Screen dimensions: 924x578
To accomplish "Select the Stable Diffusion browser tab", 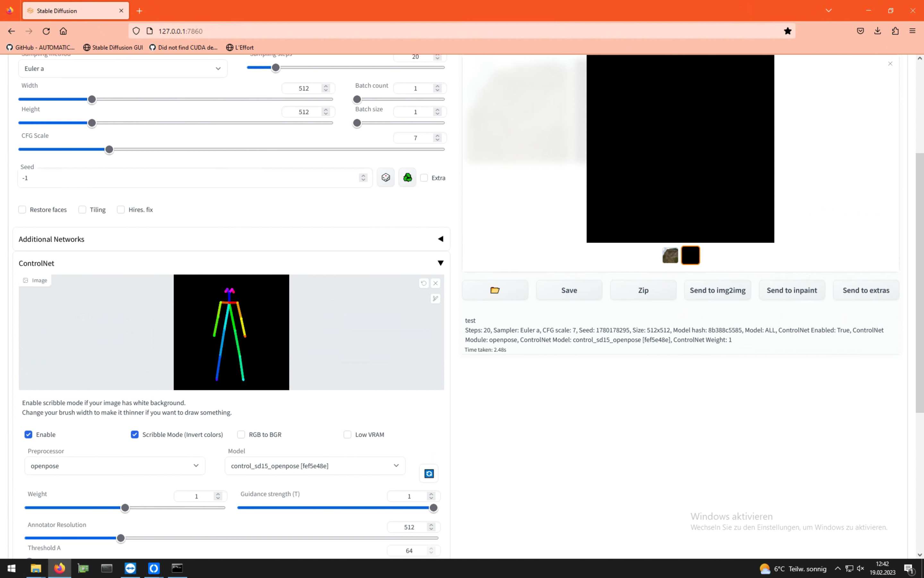I will point(76,11).
